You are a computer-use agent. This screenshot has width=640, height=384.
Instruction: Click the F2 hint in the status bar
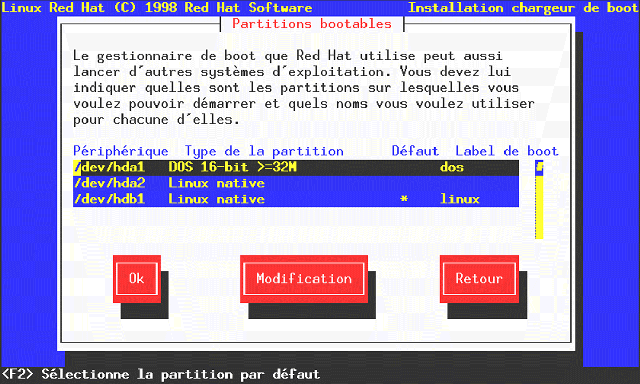17,374
